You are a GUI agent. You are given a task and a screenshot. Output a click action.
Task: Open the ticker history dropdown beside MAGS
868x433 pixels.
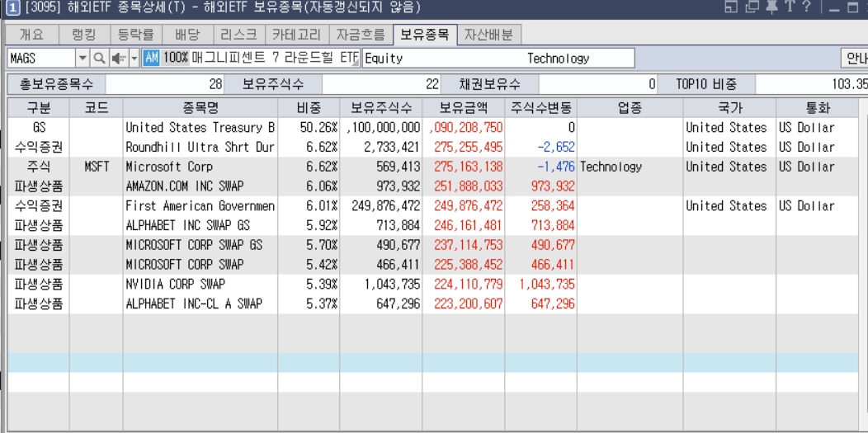pyautogui.click(x=83, y=58)
